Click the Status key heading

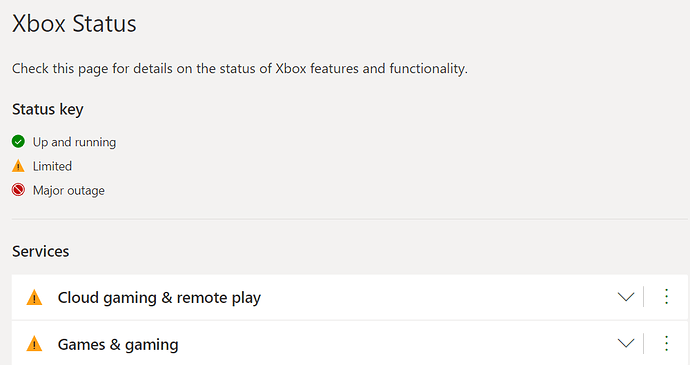(48, 109)
